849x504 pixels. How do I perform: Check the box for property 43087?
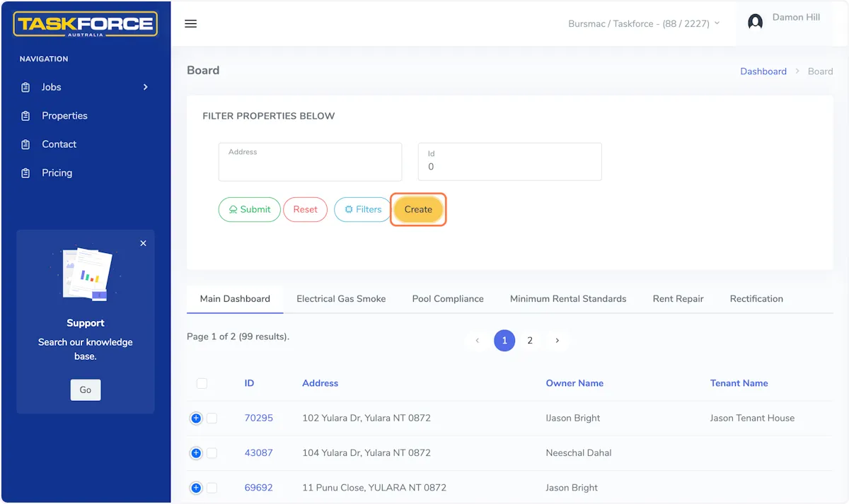[x=212, y=453]
